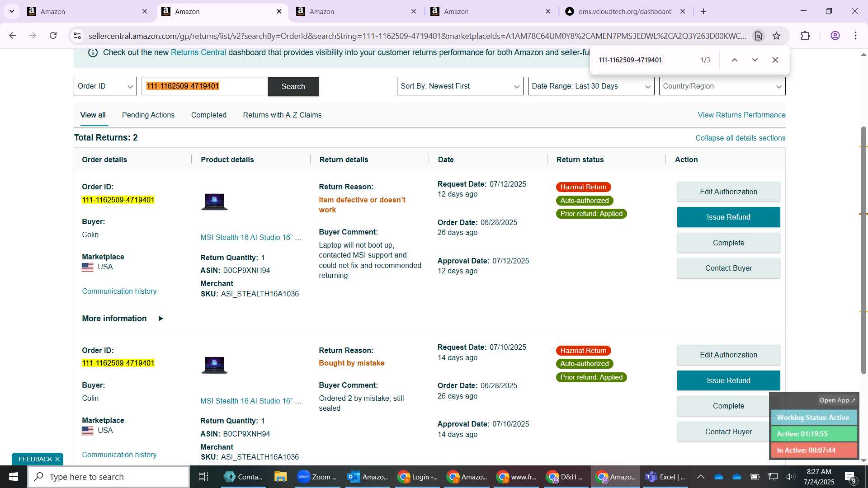Click Edit Authorization for the defective return
Viewport: 868px width, 488px height.
coord(728,192)
